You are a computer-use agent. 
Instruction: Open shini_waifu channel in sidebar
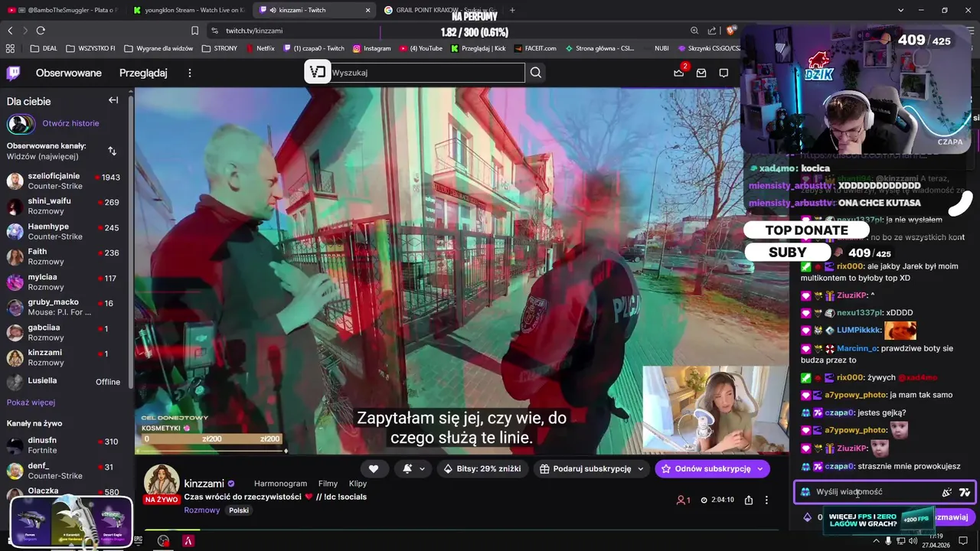pyautogui.click(x=66, y=207)
